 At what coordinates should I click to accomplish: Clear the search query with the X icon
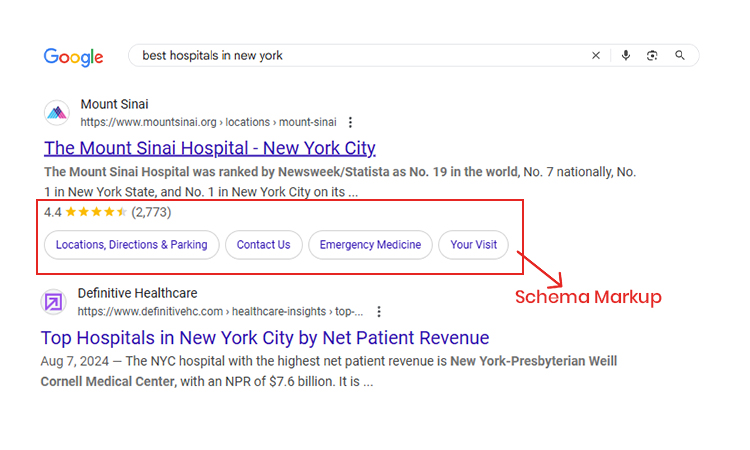(596, 55)
